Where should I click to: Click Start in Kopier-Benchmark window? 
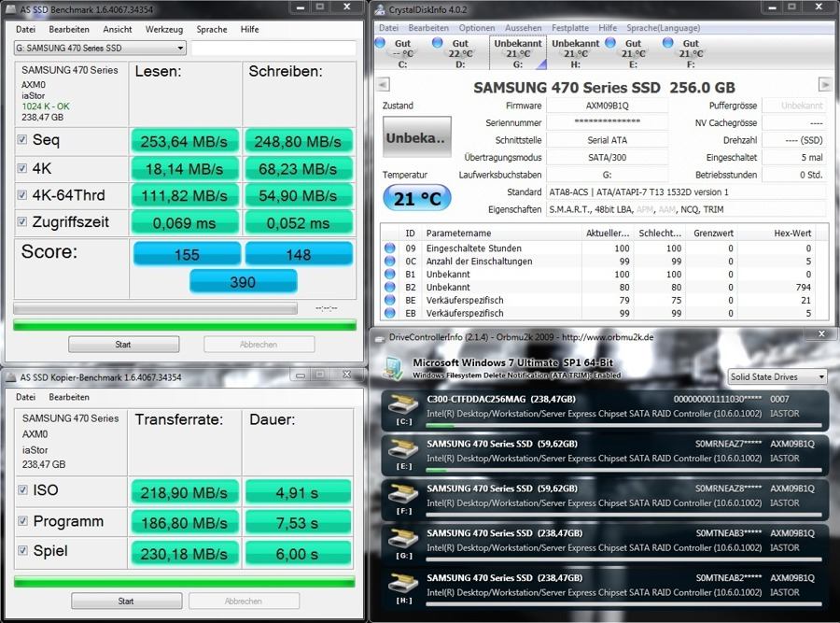tap(126, 601)
